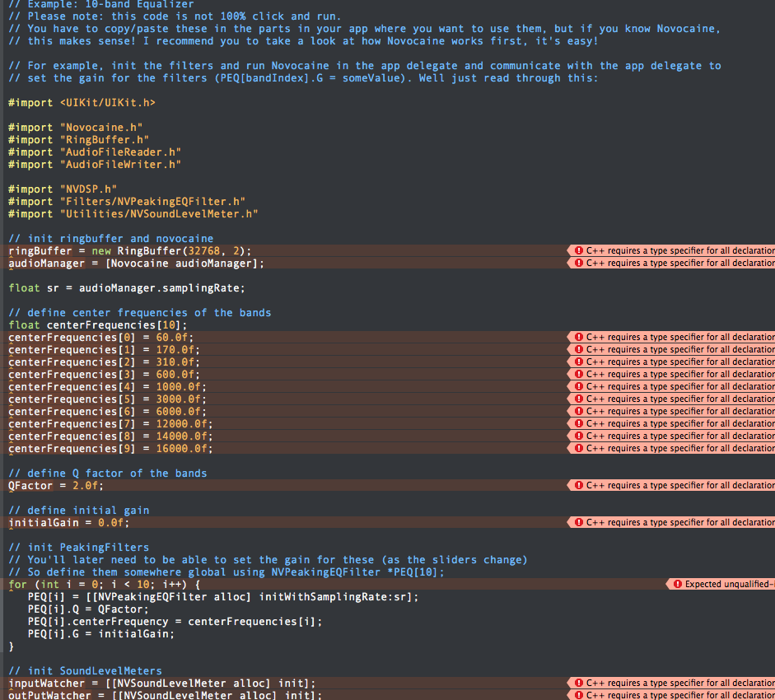Select error icon for centerFrequencies[9] line
The height and width of the screenshot is (700, 775).
click(x=579, y=448)
